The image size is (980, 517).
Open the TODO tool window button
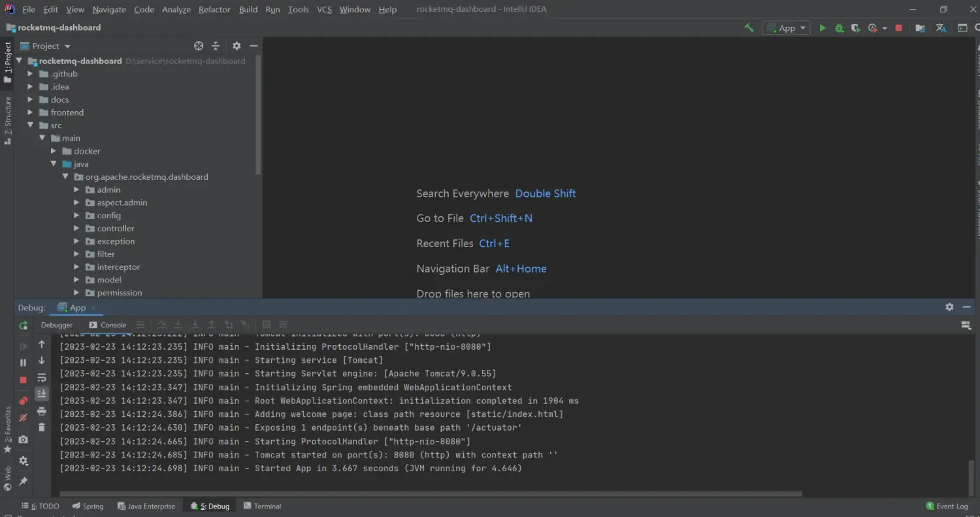(x=40, y=506)
